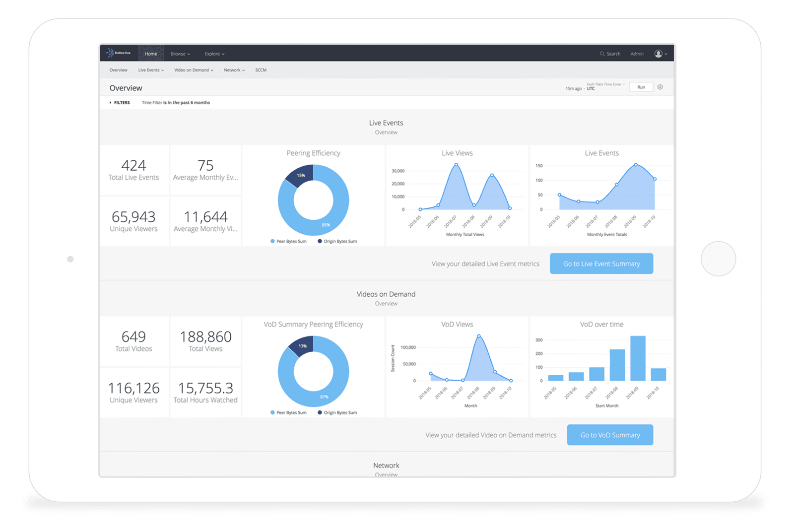Toggle Origin Bytes Sum legend in Peering Efficiency
794x532 pixels.
(337, 241)
